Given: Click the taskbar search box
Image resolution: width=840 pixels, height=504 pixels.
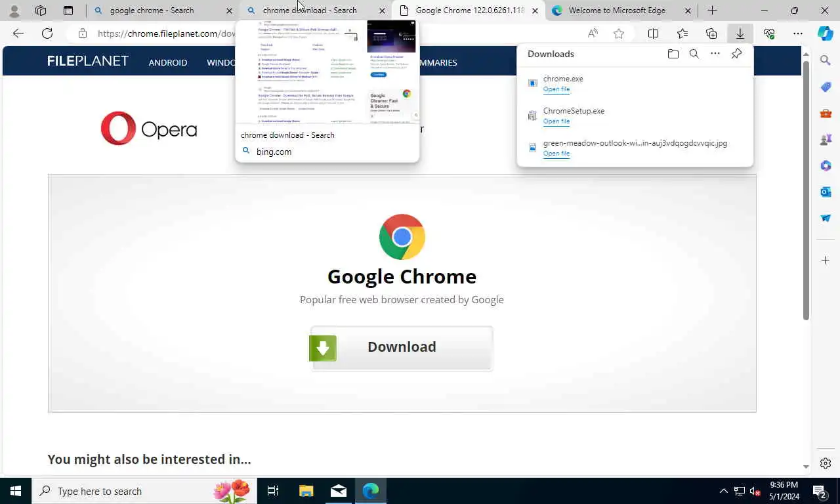Looking at the screenshot, I should pyautogui.click(x=144, y=491).
